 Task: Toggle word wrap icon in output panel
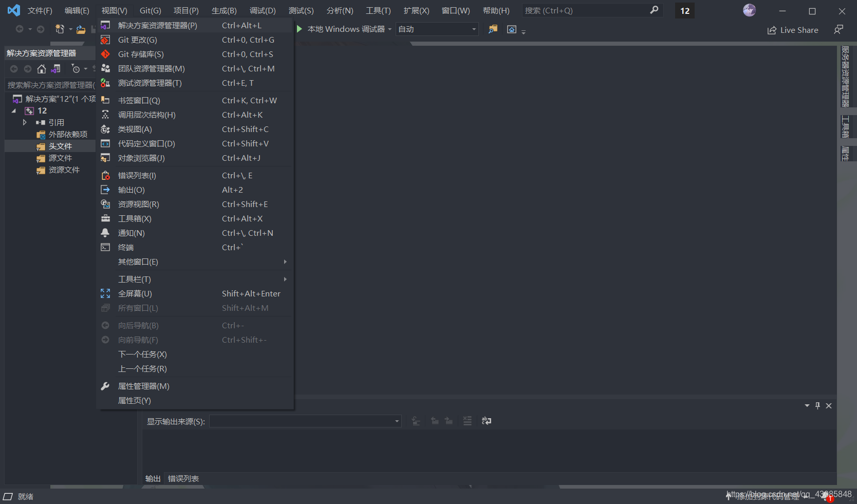pyautogui.click(x=487, y=421)
